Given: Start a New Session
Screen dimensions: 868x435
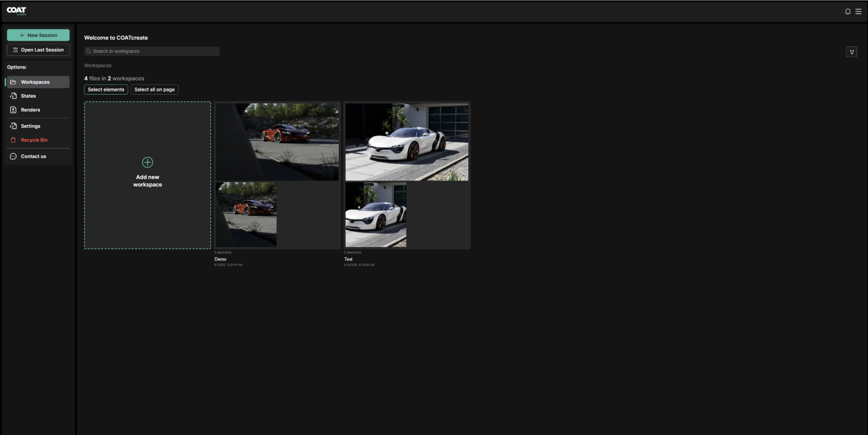Looking at the screenshot, I should [38, 36].
